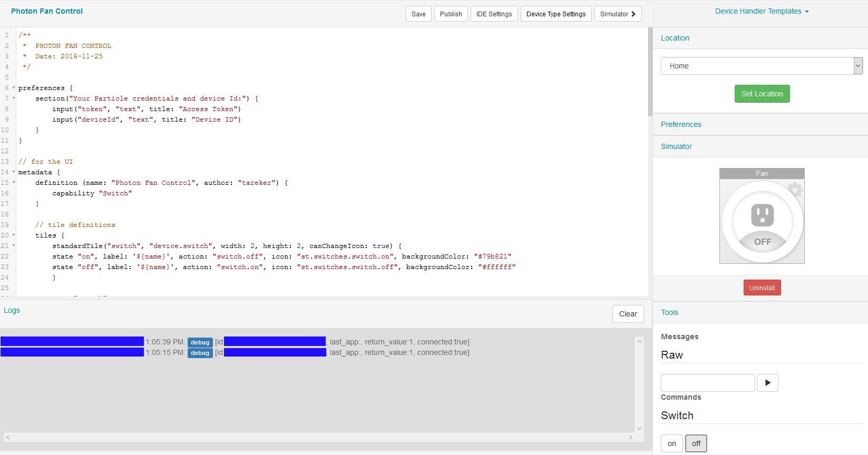Click the outlet icon in Fan tile
Viewport: 868px width, 455px height.
pos(762,215)
